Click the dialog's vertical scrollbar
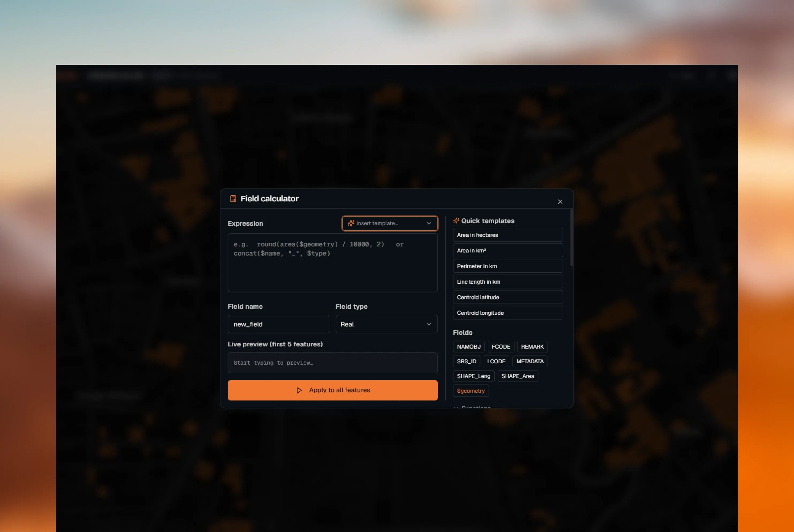This screenshot has height=532, width=794. click(x=572, y=237)
